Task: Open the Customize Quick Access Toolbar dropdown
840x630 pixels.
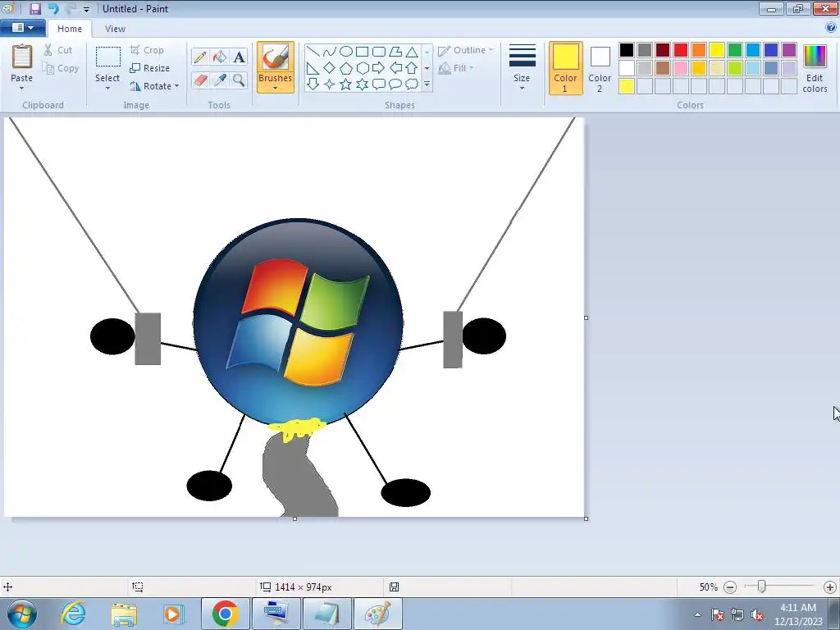Action: pos(86,9)
